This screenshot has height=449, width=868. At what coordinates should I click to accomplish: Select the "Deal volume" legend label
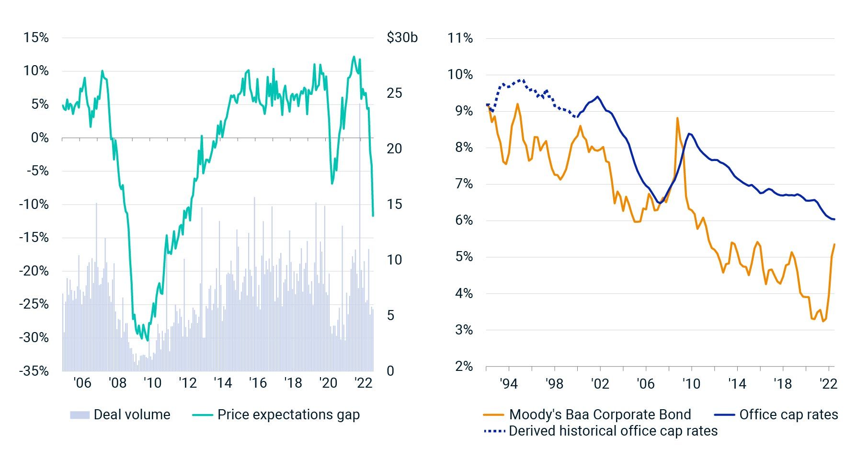132,415
